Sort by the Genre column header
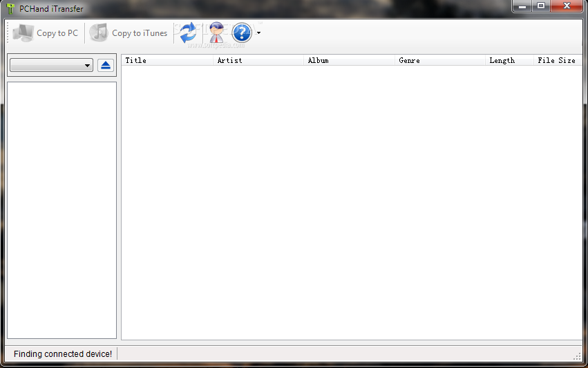This screenshot has width=588, height=368. pos(440,60)
